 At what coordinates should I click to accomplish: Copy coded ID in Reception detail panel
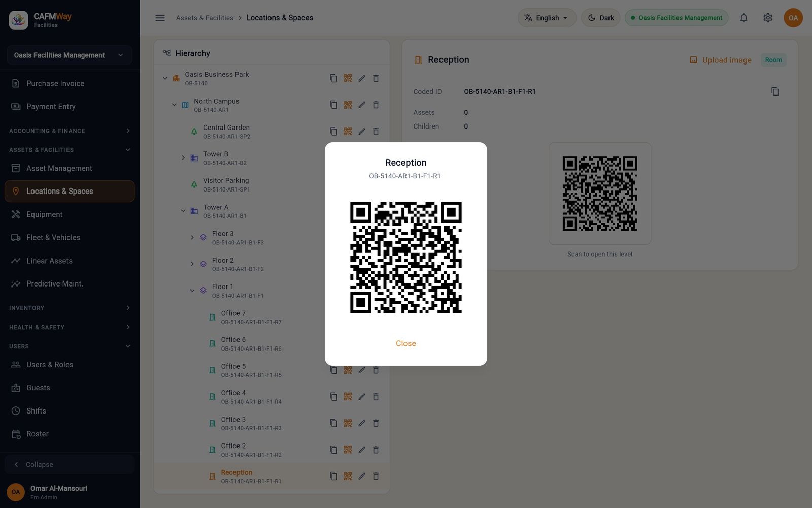tap(775, 91)
